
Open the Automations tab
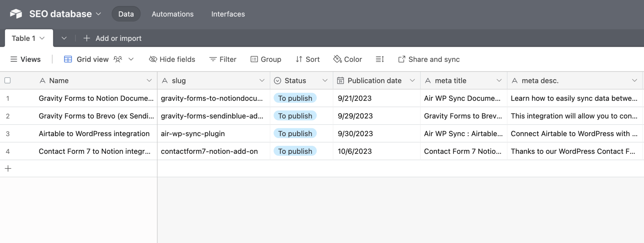click(173, 14)
